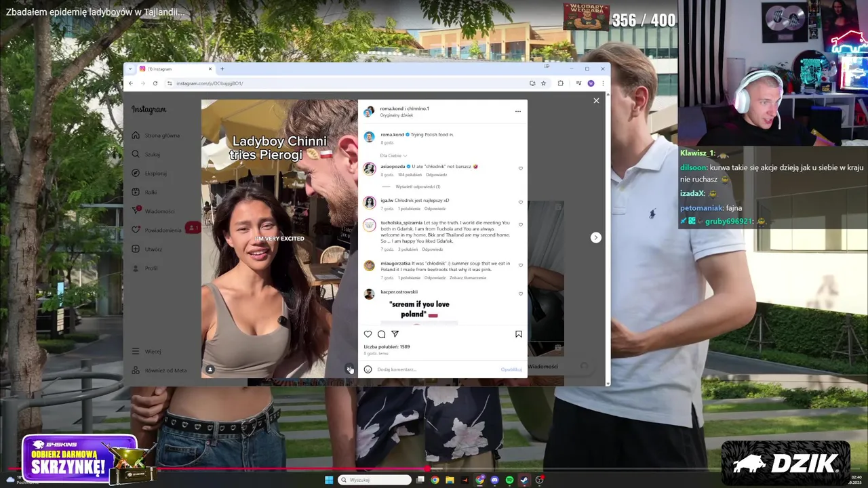Click the Instagram logo wordmark

click(x=149, y=110)
